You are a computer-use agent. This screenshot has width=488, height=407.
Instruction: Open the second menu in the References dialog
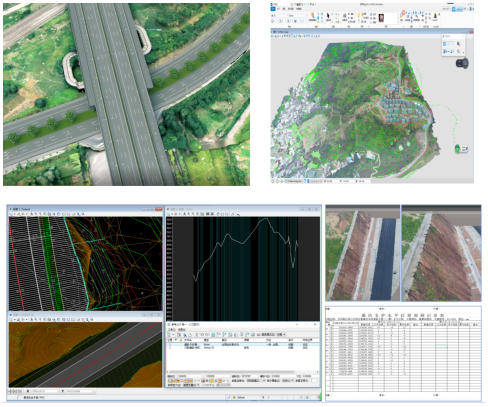point(182,330)
